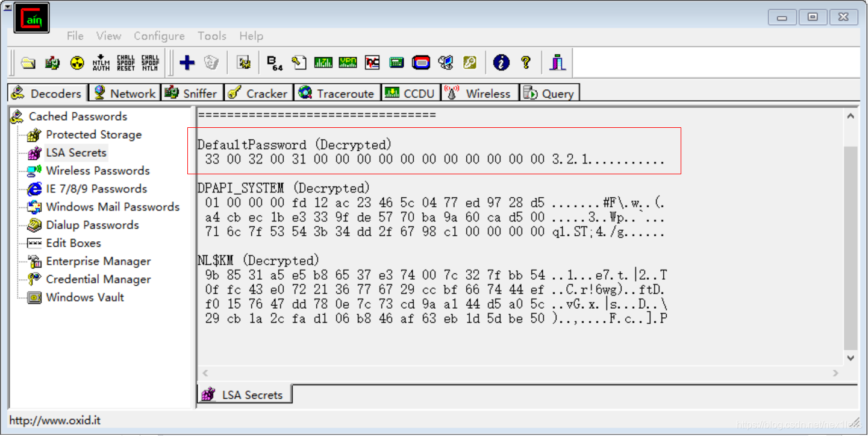This screenshot has height=436, width=868.
Task: Click the red-blue SecurID token calculator icon
Action: 421,62
